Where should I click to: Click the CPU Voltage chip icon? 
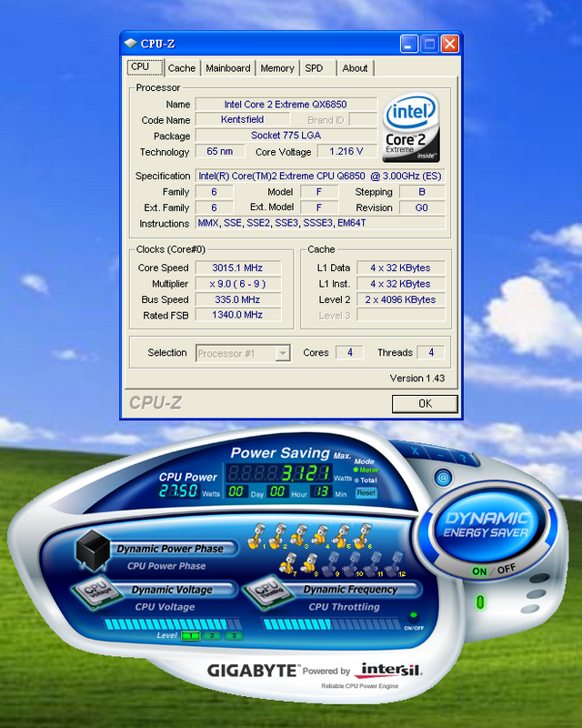pyautogui.click(x=95, y=592)
